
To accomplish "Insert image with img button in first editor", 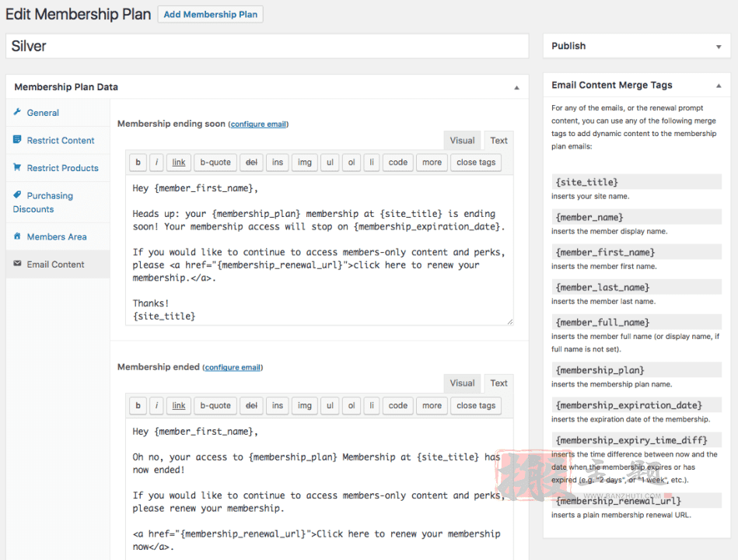I will (x=305, y=163).
